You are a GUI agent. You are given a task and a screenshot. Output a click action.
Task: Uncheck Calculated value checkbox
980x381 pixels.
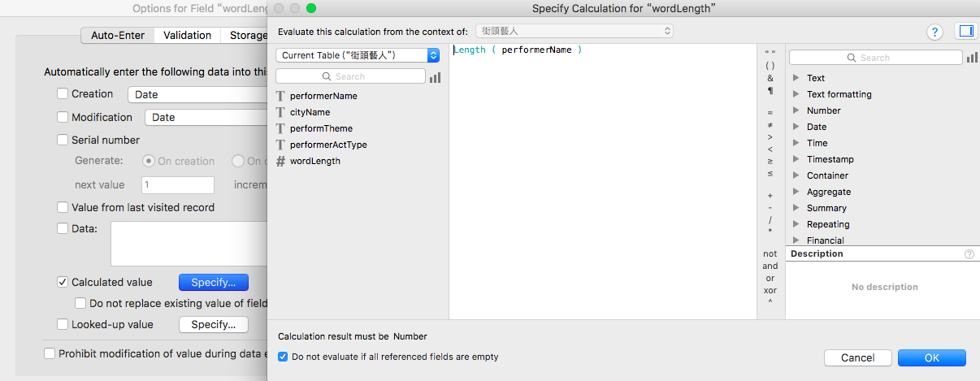coord(63,282)
